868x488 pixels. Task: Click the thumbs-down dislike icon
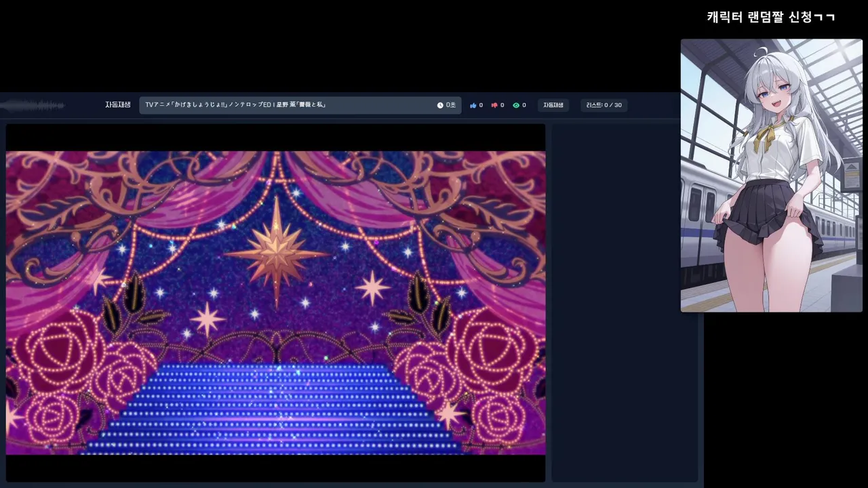pyautogui.click(x=494, y=105)
